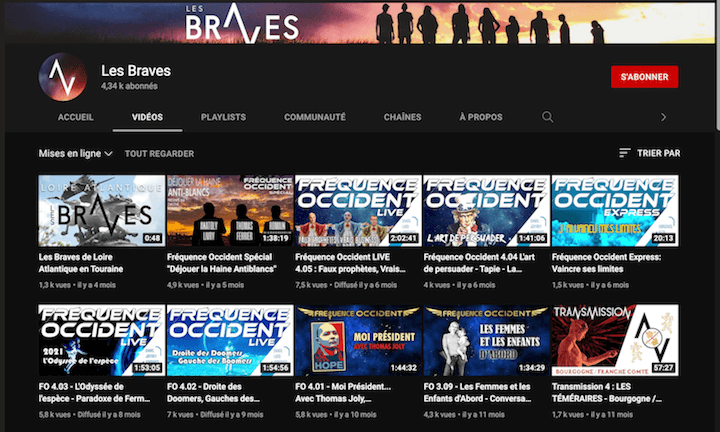Click title FO 3.09 - Les Femmes et les Enfants
Viewport: 720px width, 432px height.
pyautogui.click(x=477, y=393)
